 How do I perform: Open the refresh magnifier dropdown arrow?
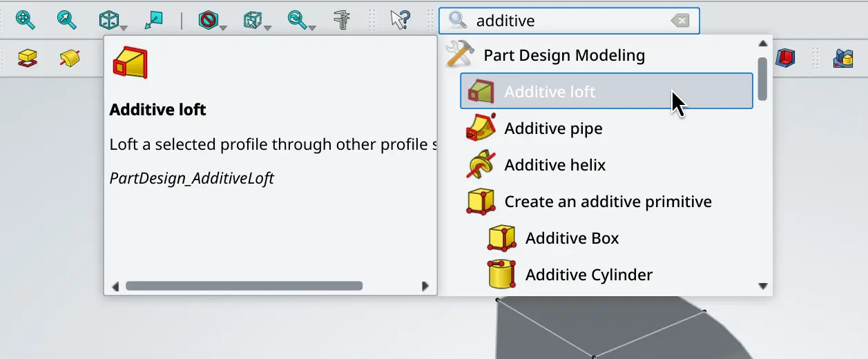tap(313, 28)
